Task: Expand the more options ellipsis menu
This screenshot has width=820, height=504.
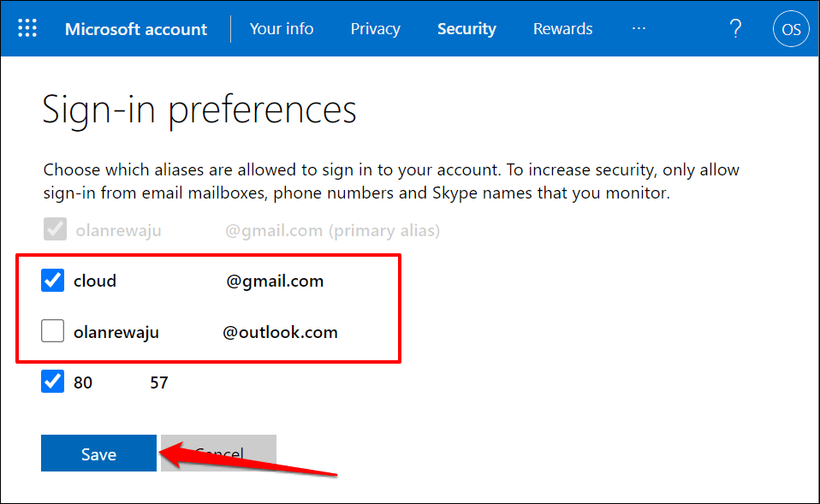Action: pyautogui.click(x=639, y=28)
